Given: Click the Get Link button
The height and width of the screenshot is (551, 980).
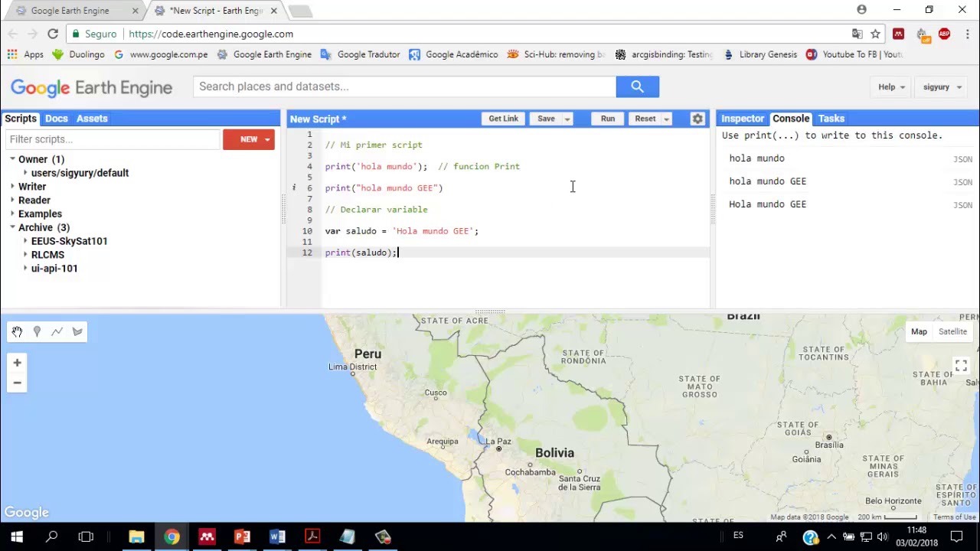Looking at the screenshot, I should 504,119.
